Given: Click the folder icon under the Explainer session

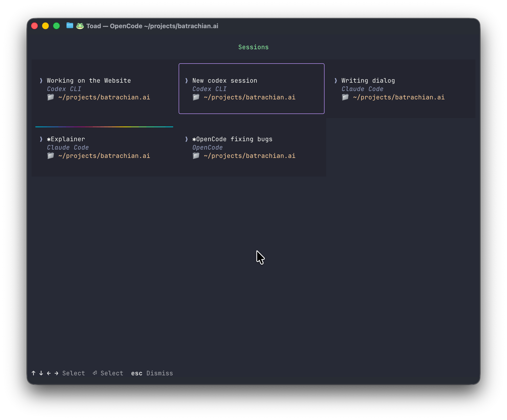Looking at the screenshot, I should [x=51, y=156].
